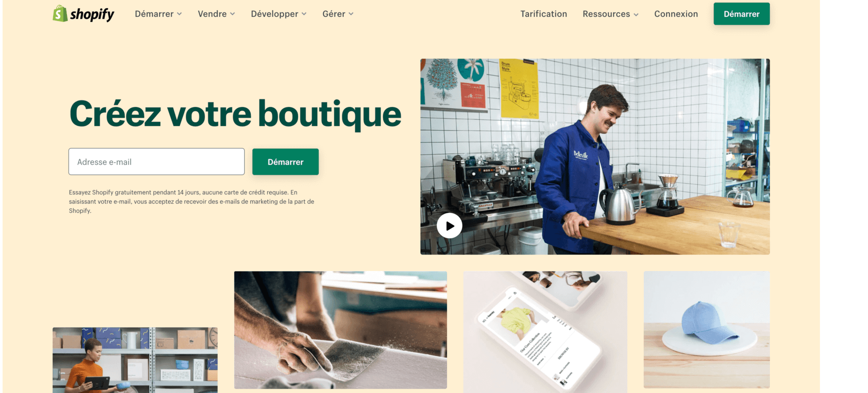The height and width of the screenshot is (393, 868).
Task: Expand the Développer navigation dropdown
Action: (278, 14)
